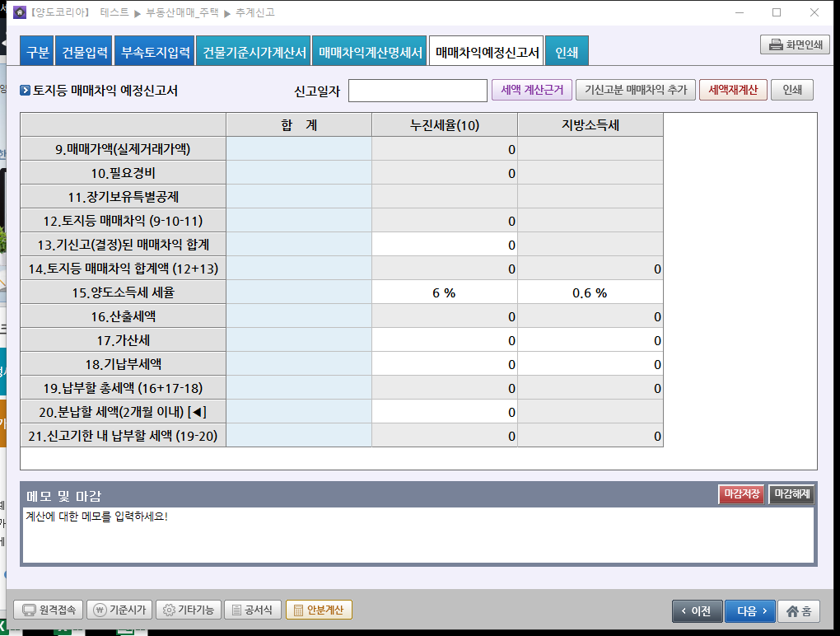This screenshot has height=636, width=840.
Task: Open 기타기능 gear menu
Action: click(x=188, y=610)
